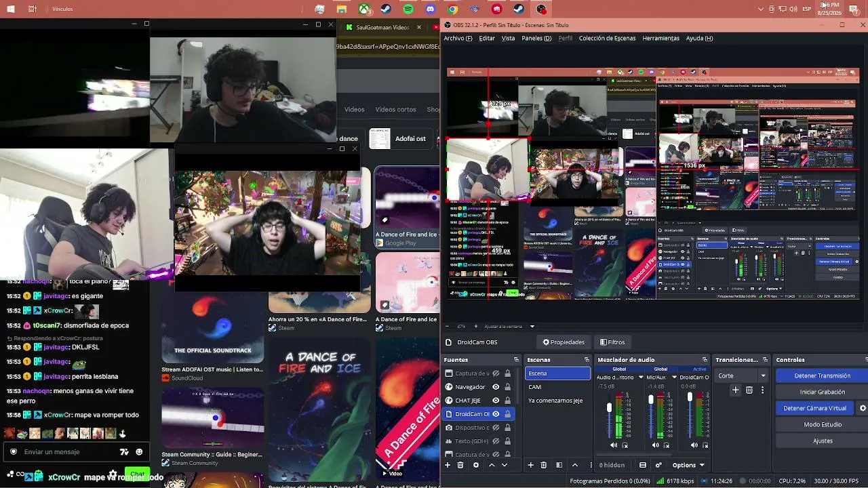Screen dimensions: 868x488
Task: Toggle lock on the Texto (GDI+) source
Action: point(507,441)
